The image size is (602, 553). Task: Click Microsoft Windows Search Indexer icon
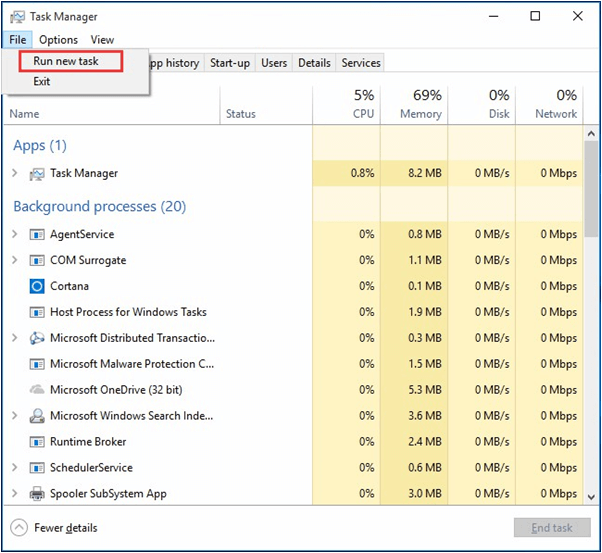pyautogui.click(x=37, y=416)
